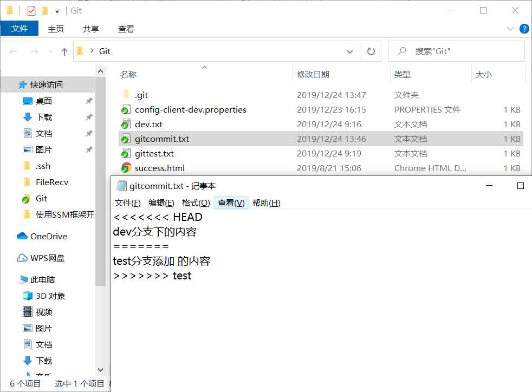Click the search Git input box
The image size is (532, 392).
pos(456,51)
